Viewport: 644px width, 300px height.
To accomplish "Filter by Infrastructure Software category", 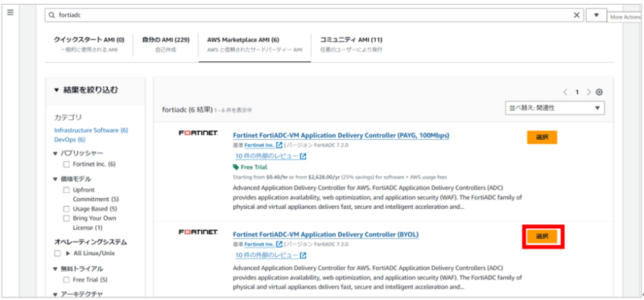I will pos(91,130).
